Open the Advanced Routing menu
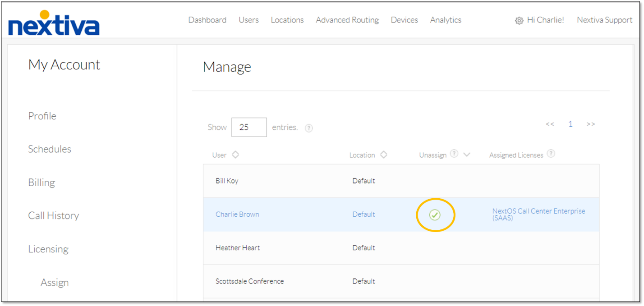This screenshot has height=306, width=644. (347, 20)
